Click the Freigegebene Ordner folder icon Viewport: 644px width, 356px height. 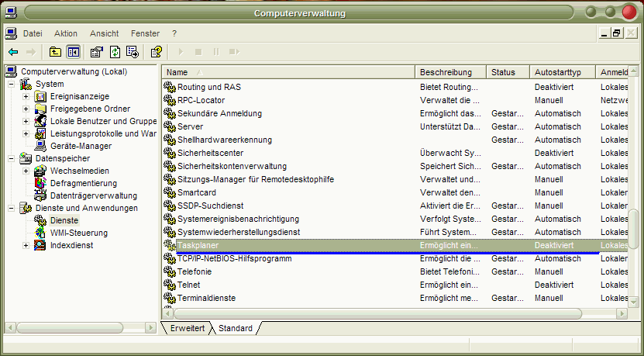[x=40, y=109]
